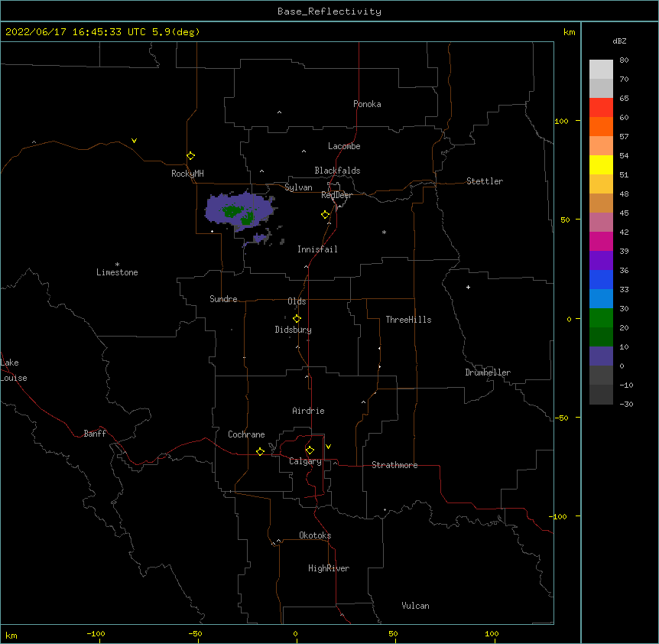Click the RockyMH label

[187, 174]
